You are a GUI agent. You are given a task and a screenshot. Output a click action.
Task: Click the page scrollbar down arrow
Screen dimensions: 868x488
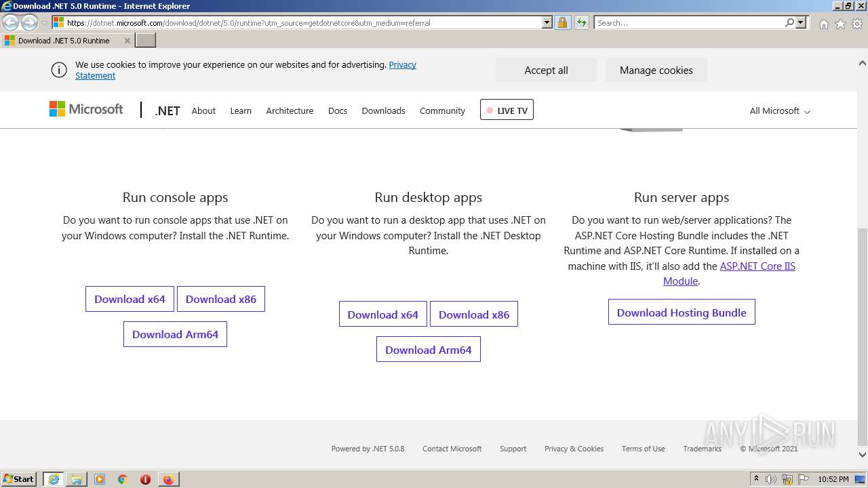863,455
